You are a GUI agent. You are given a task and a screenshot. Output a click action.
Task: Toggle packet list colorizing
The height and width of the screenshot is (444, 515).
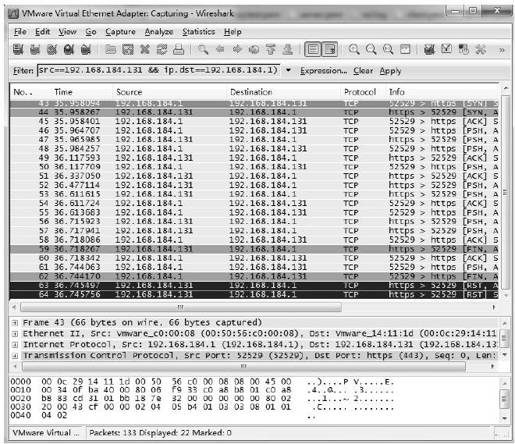tap(313, 50)
